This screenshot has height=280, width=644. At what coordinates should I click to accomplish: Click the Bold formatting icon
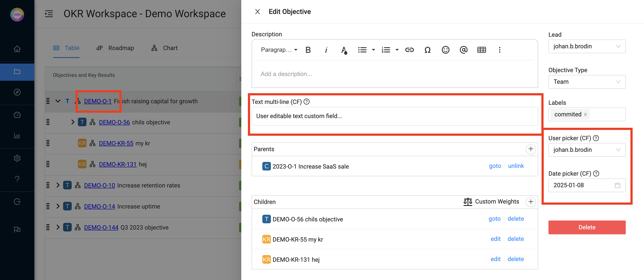(x=308, y=50)
